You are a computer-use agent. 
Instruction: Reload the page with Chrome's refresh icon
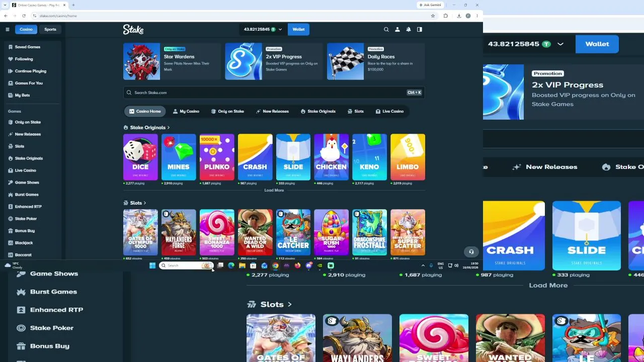click(x=24, y=16)
